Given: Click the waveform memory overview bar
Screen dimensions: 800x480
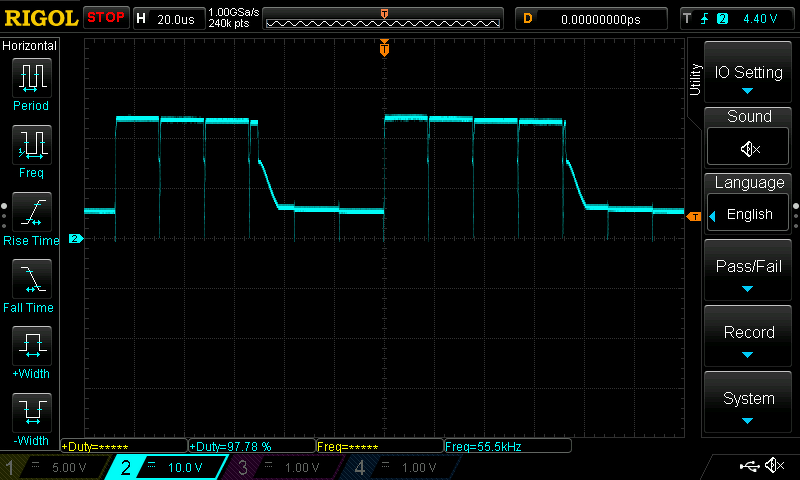Looking at the screenshot, I should [383, 19].
